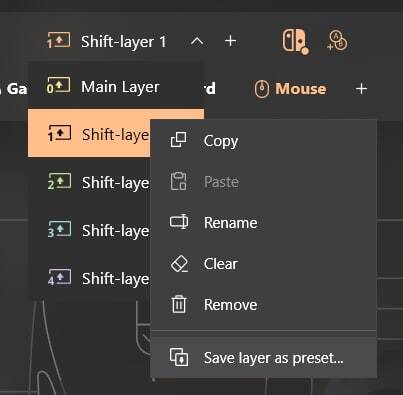The width and height of the screenshot is (403, 395).
Task: Click the Copy icon in context menu
Action: coord(179,140)
